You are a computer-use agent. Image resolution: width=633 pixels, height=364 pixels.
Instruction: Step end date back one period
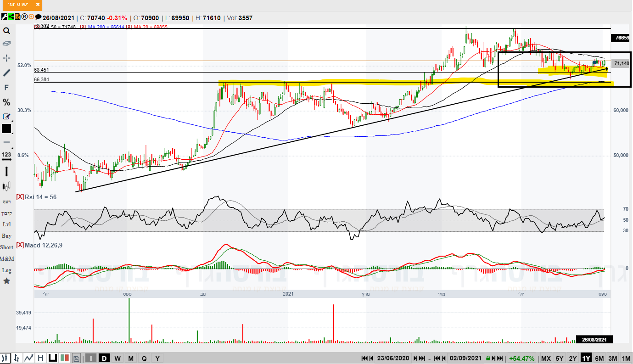pos(443,358)
